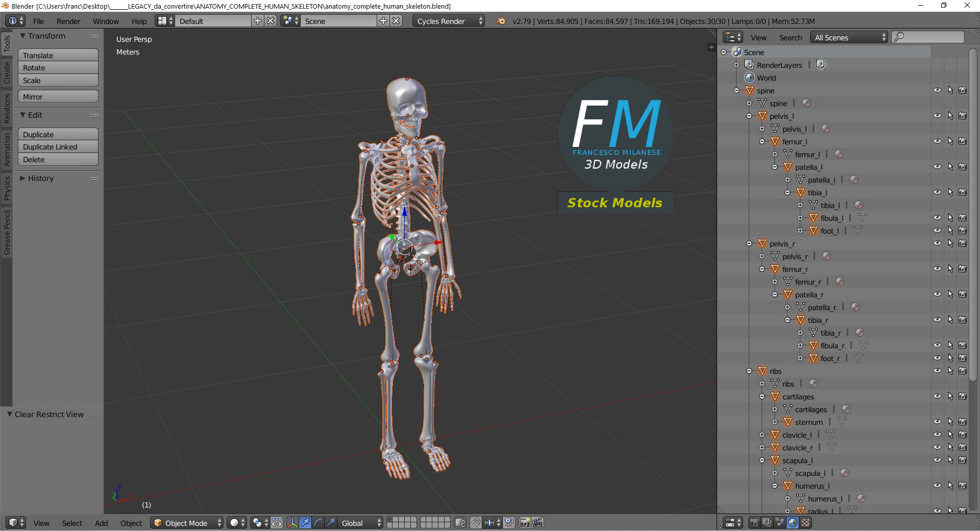
Task: Open the Render menu
Action: pos(68,21)
